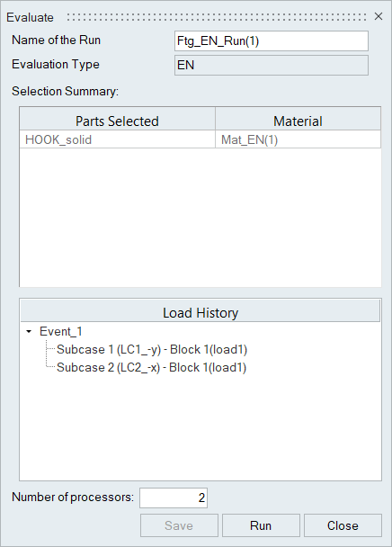This screenshot has height=547, width=392.
Task: Click the Number of processors field
Action: click(174, 498)
